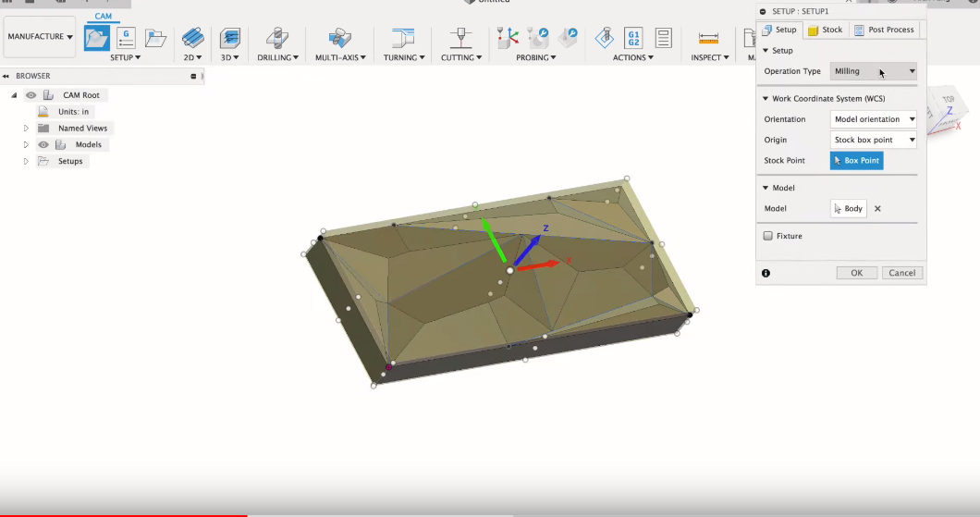Click the Units document icon
This screenshot has height=517, width=980.
[43, 111]
